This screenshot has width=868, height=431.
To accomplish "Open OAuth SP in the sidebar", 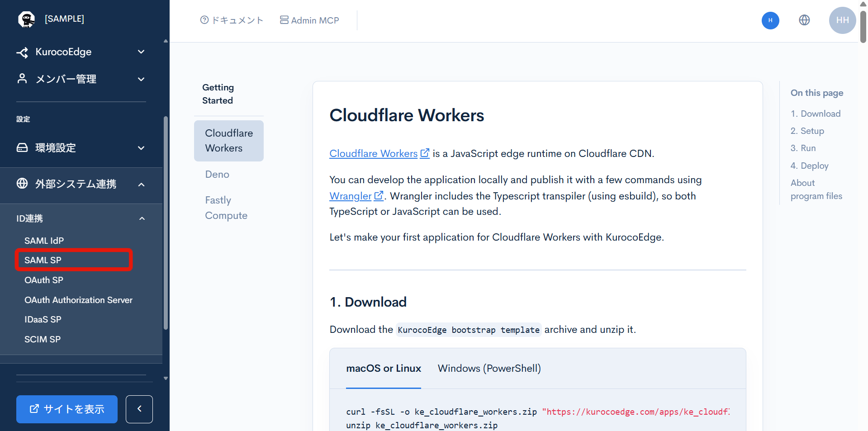I will coord(44,280).
